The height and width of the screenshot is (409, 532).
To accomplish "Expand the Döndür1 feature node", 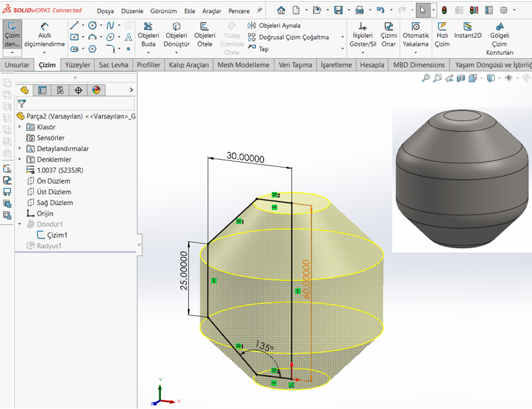I will click(x=18, y=224).
